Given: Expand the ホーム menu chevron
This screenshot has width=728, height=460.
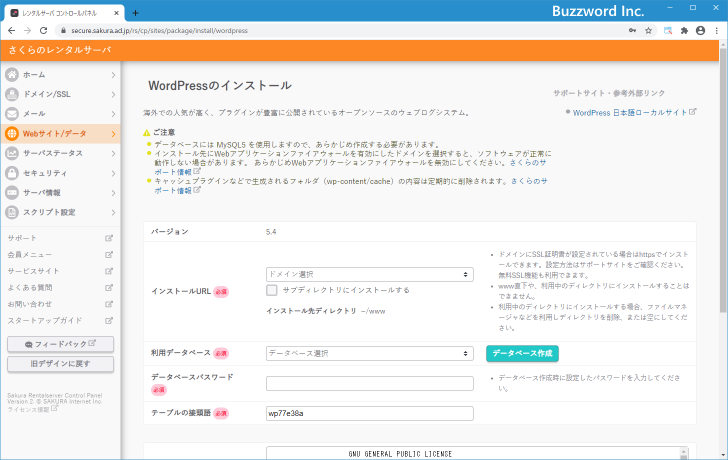Looking at the screenshot, I should (x=113, y=75).
